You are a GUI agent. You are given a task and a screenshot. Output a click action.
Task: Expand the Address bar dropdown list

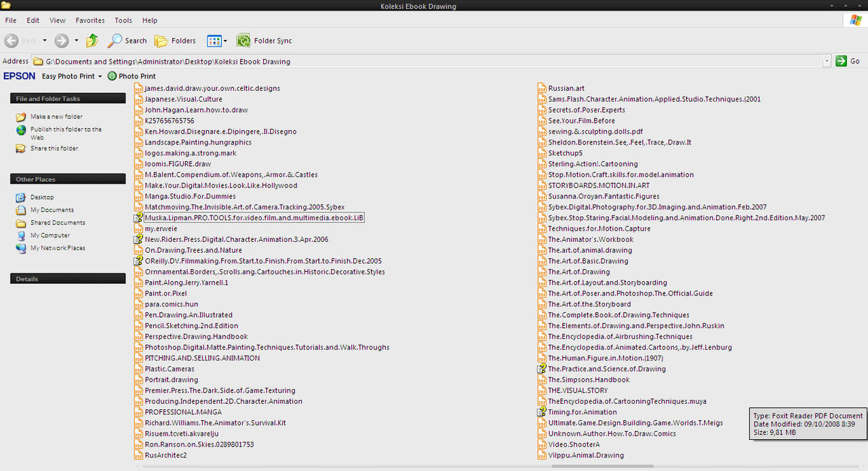[827, 61]
